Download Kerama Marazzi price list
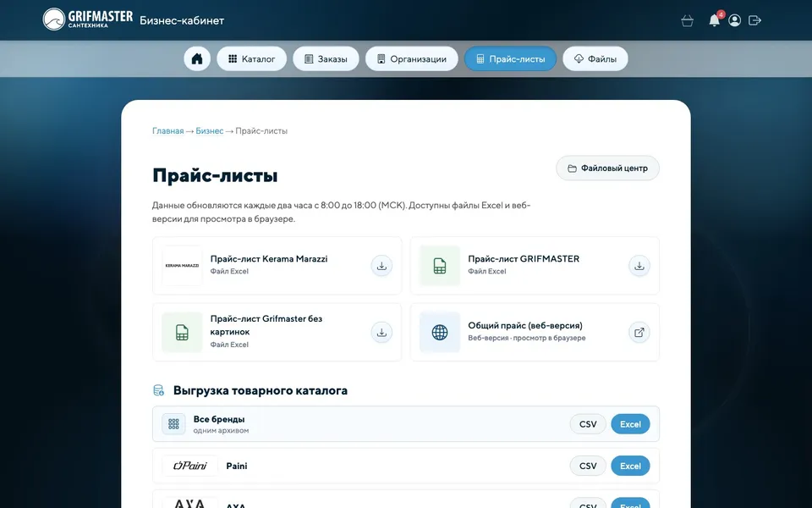 [381, 265]
